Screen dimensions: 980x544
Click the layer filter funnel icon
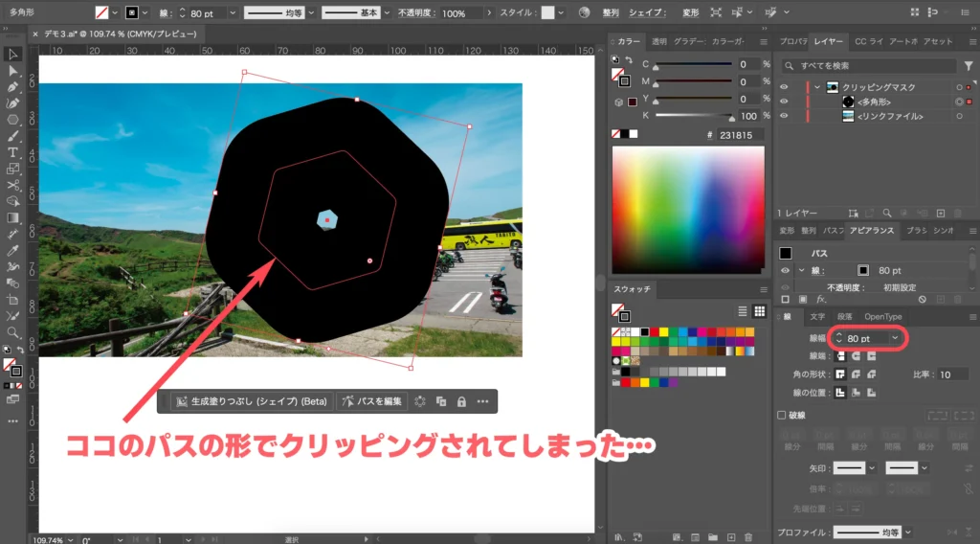click(969, 66)
